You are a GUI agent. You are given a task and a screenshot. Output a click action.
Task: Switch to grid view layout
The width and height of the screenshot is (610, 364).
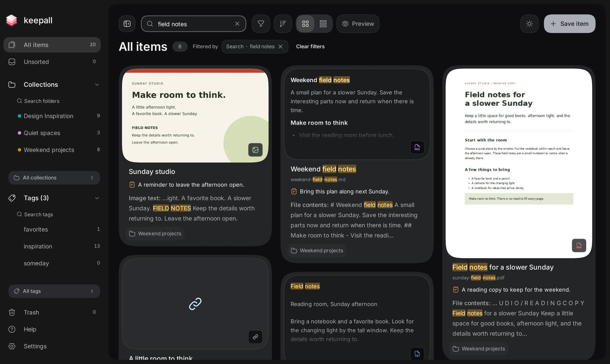305,24
